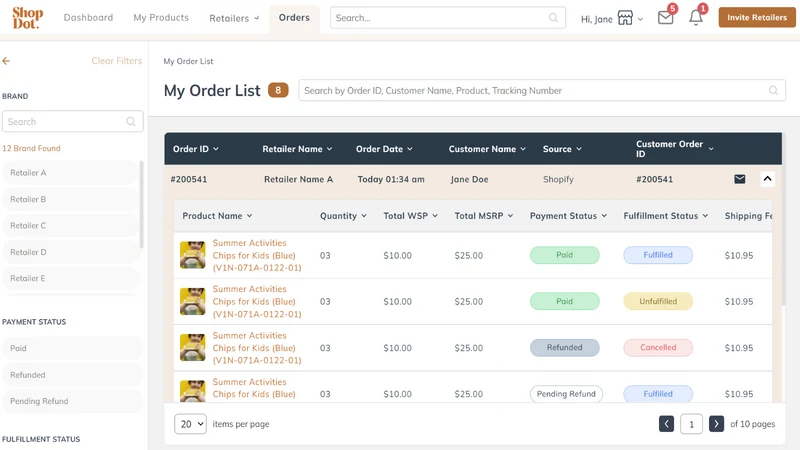Click the mail icon for order #200541
Image resolution: width=800 pixels, height=450 pixels.
click(x=740, y=179)
